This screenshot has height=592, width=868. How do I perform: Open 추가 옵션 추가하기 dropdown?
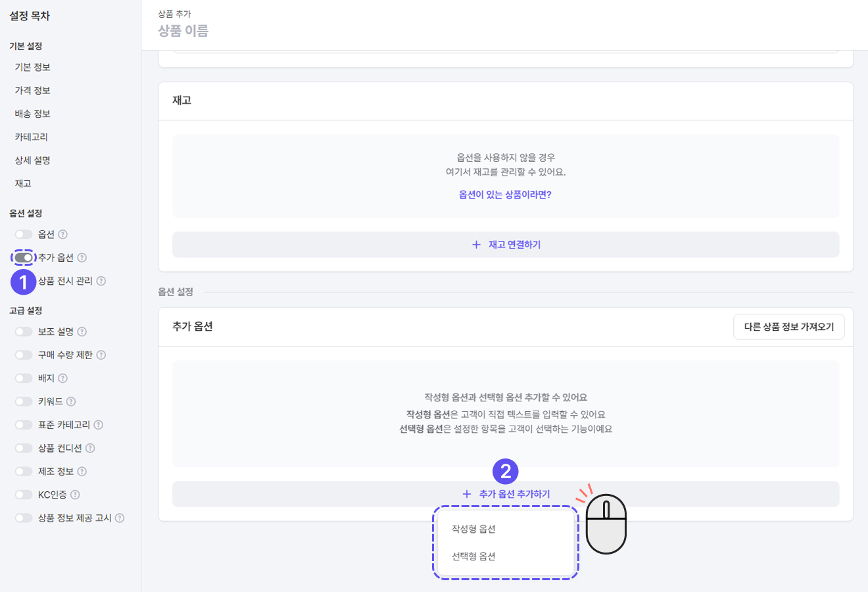point(506,494)
